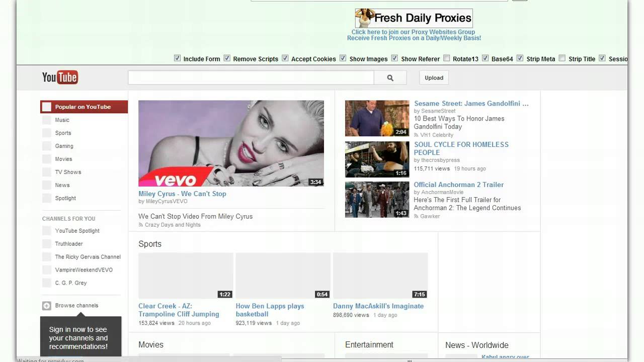Open Danny MacAskill's Imaginate link
Viewport: 644px width, 362px height.
coord(378,306)
